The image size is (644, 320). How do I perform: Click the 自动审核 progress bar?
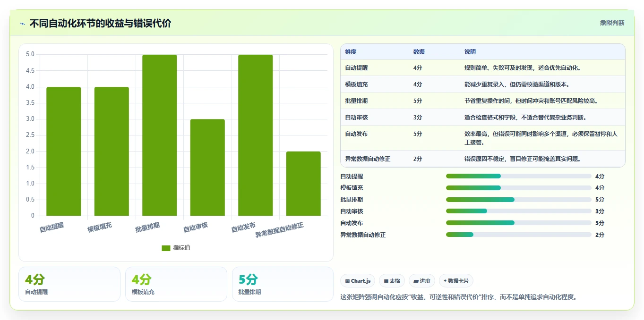tap(519, 211)
